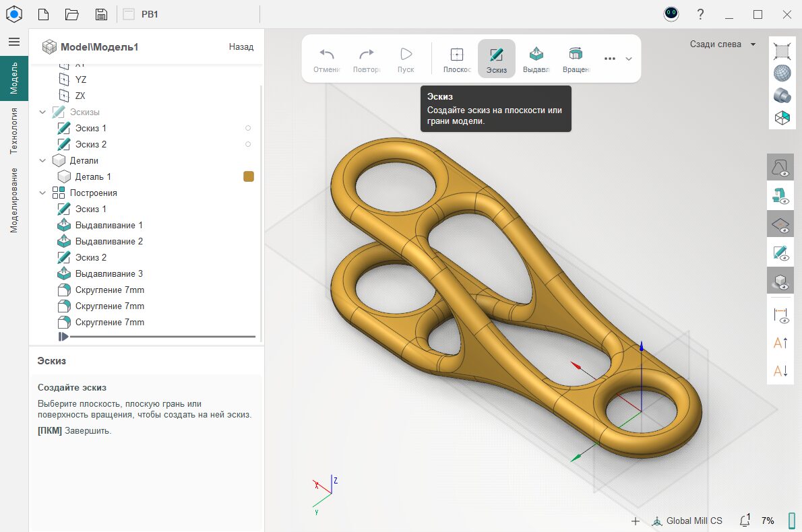Open the Сзади слева view dropdown
Image resolution: width=802 pixels, height=532 pixels.
724,44
